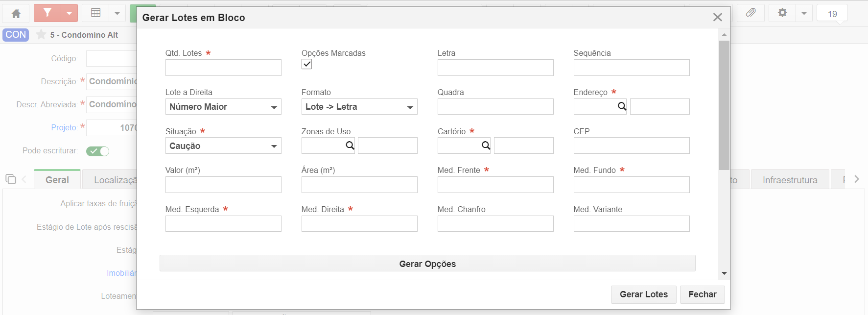Screen dimensions: 868x315
Task: Toggle the Pode escriturar switch
Action: (97, 151)
